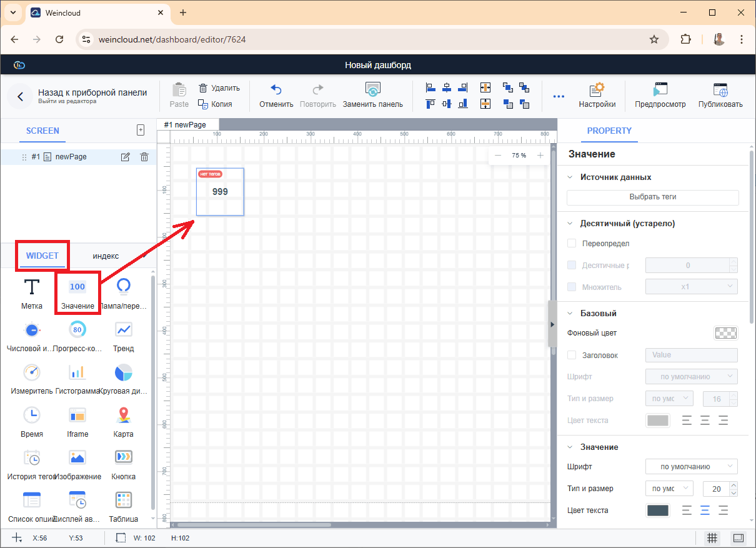
Task: Switch to the индекс tab
Action: tap(106, 256)
